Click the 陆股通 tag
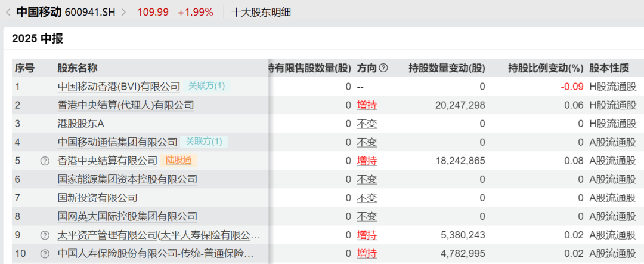644x264 pixels. pyautogui.click(x=178, y=160)
